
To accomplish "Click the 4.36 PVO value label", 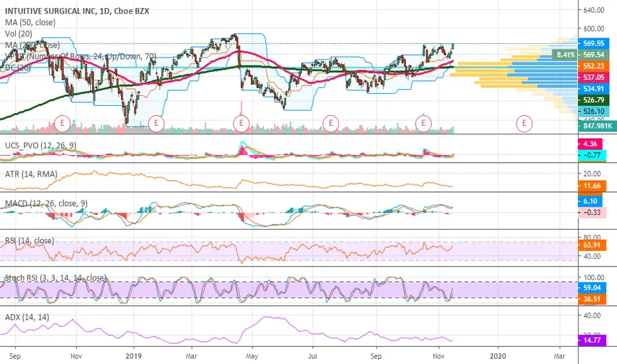I will [590, 144].
